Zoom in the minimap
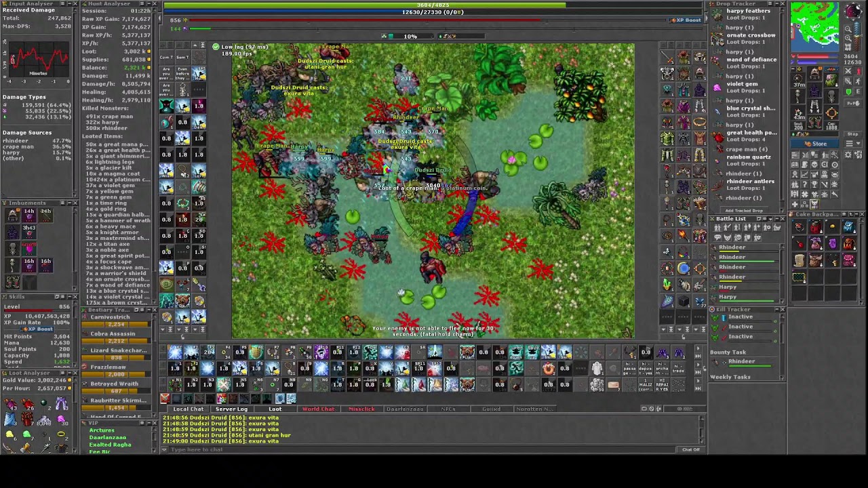Viewport: 868px width, 488px height. coord(848,38)
